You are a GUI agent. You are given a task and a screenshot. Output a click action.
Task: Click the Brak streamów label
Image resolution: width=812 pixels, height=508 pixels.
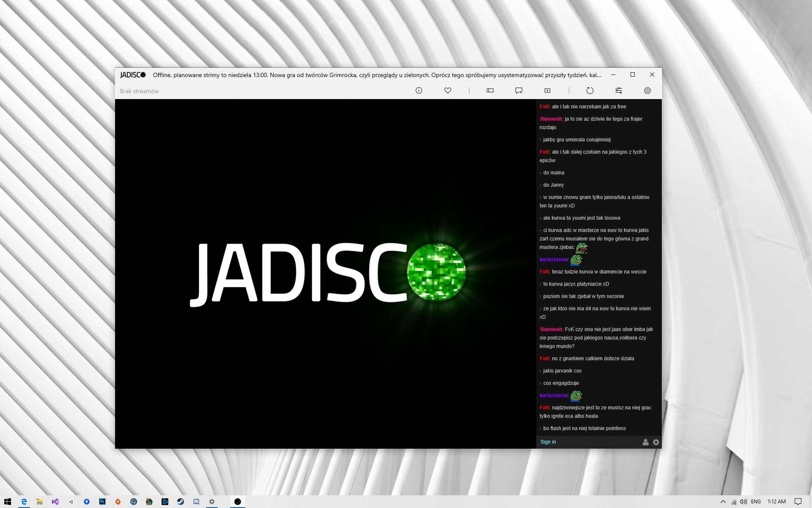point(139,91)
